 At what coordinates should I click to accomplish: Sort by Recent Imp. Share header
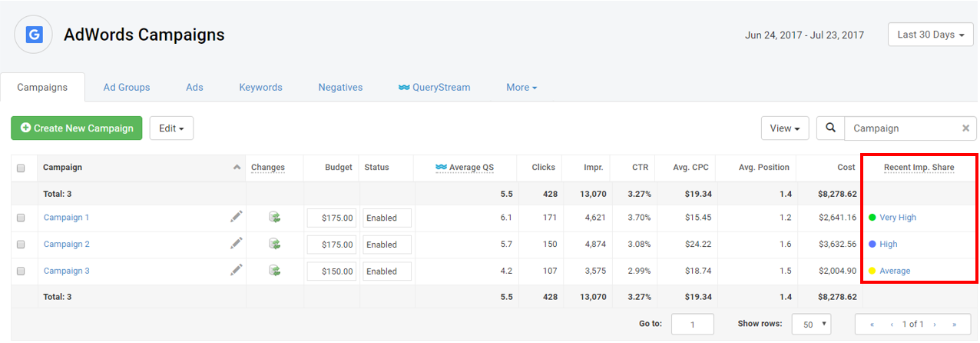(919, 168)
